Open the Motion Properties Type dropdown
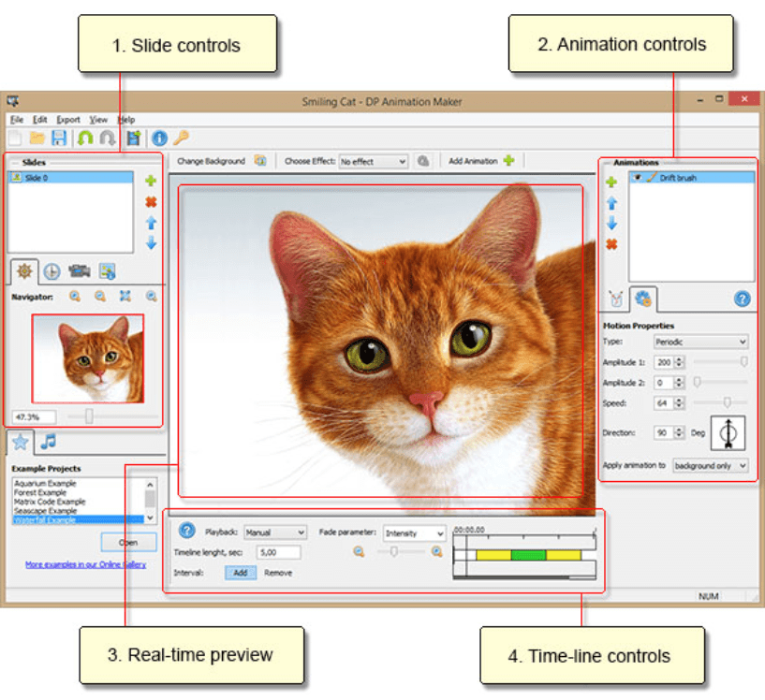Screen dimensions: 765x700 (701, 340)
